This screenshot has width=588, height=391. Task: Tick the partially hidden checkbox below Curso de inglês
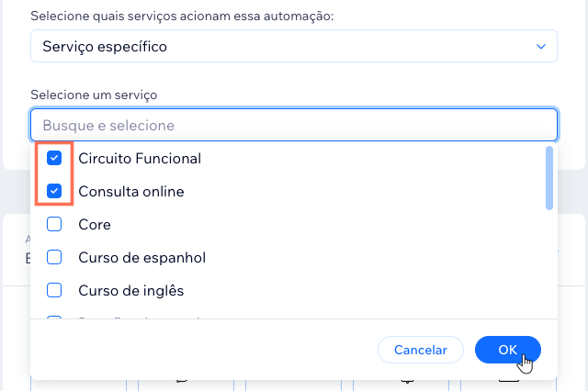(54, 318)
